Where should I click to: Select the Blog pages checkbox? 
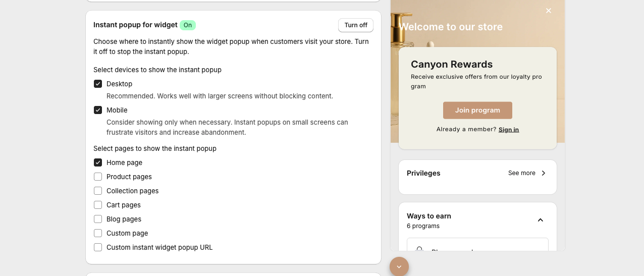coord(98,219)
